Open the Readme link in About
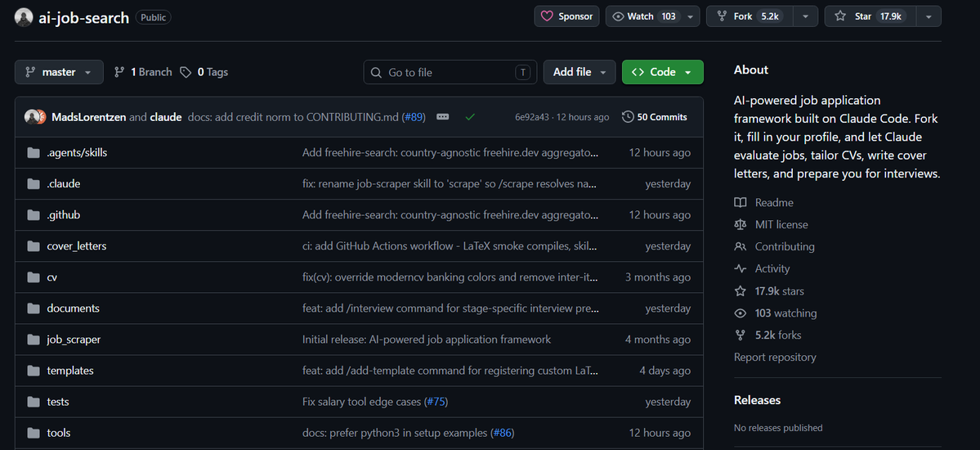Image resolution: width=980 pixels, height=450 pixels. click(763, 203)
